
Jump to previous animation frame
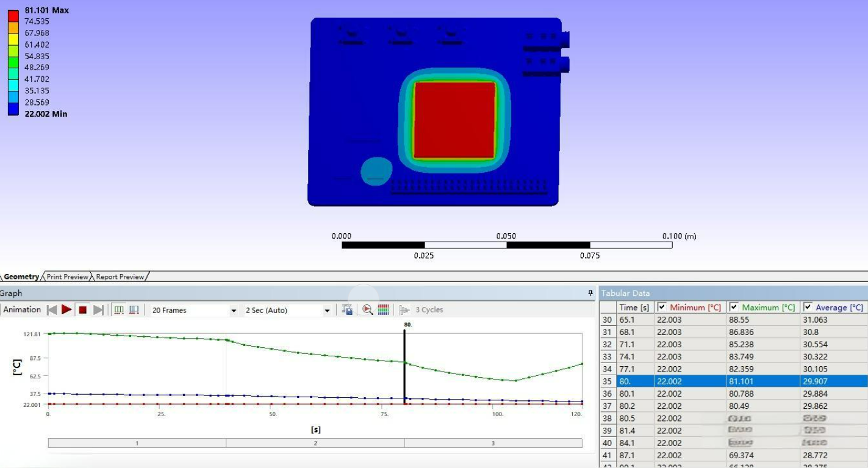tap(52, 310)
